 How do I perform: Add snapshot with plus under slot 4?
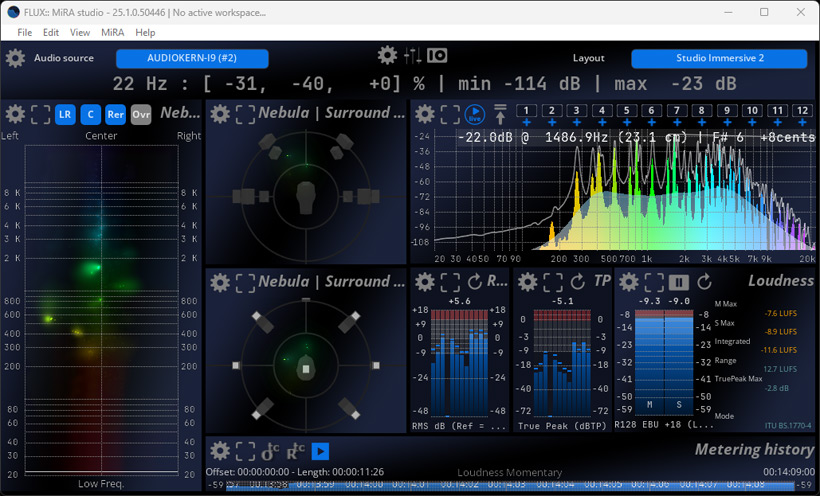(x=602, y=122)
